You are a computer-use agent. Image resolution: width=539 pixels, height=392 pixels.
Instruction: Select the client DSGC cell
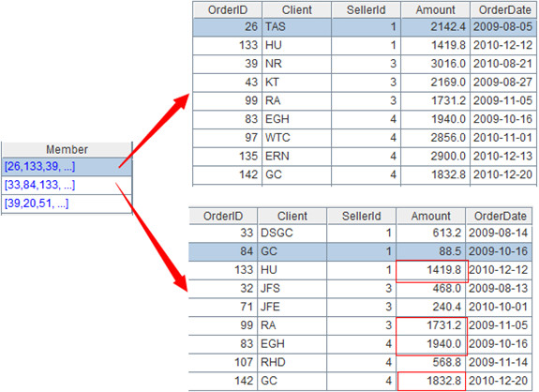[x=292, y=234]
